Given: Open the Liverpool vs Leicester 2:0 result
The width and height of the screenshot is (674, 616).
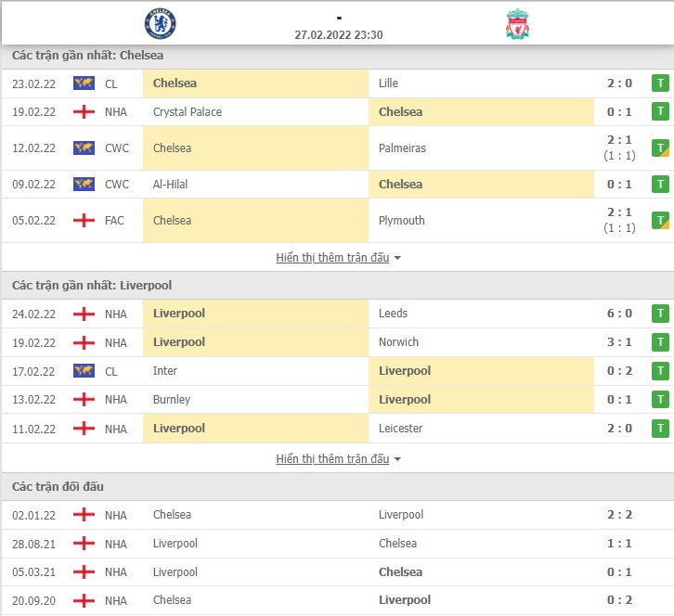Looking at the screenshot, I should (337, 429).
